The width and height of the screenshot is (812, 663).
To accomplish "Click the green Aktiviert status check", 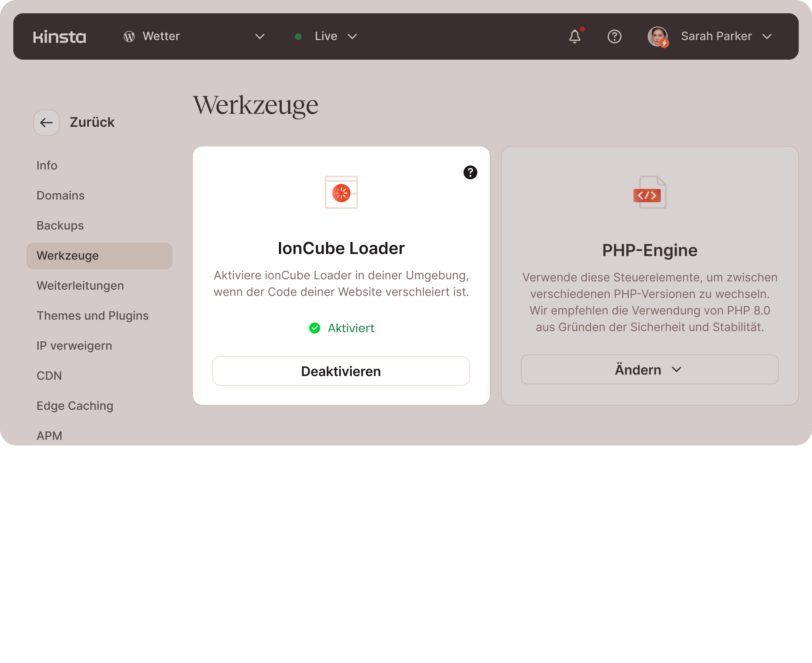I will point(315,328).
